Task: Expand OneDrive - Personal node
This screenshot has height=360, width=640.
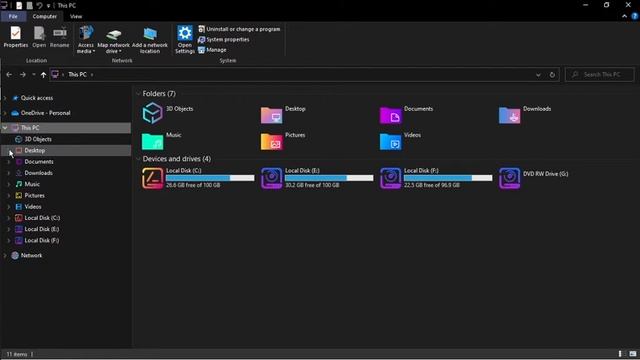Action: [5, 113]
